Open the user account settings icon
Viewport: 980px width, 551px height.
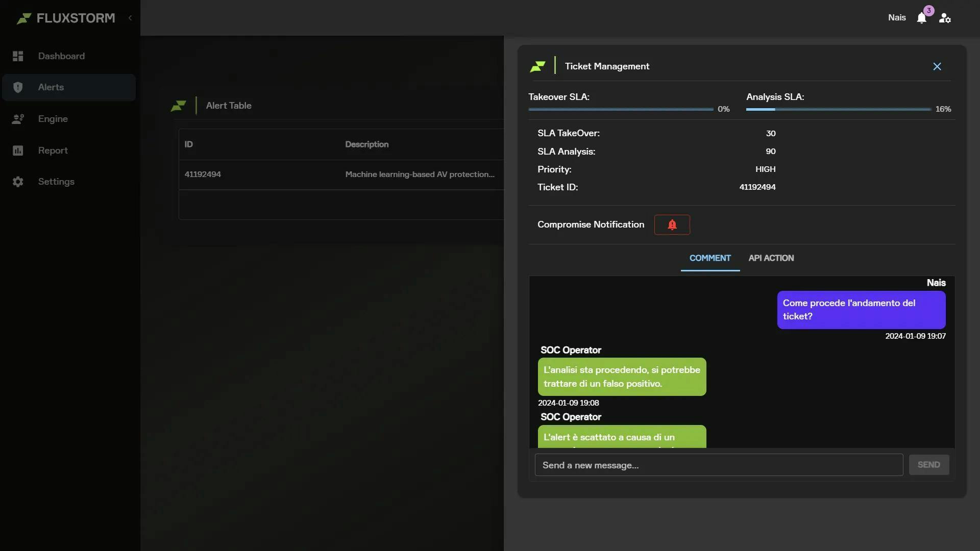(x=945, y=18)
